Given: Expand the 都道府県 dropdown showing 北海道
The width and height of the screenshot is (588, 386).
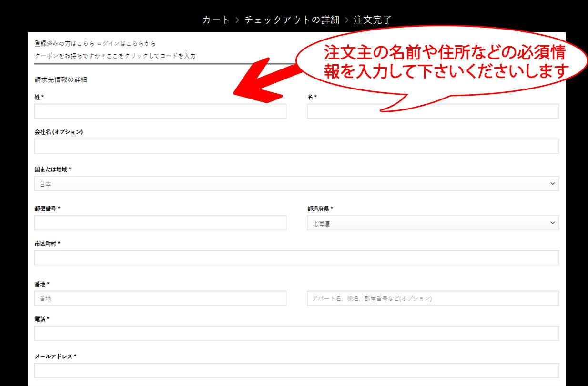Looking at the screenshot, I should [x=433, y=223].
